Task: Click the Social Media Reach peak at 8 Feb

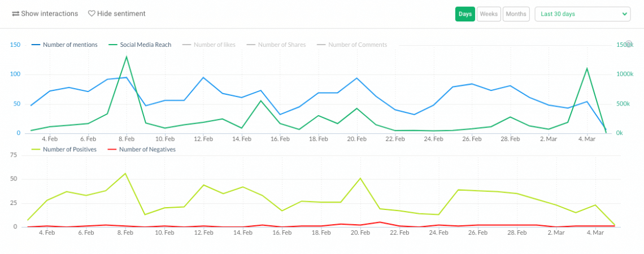Action: click(x=126, y=56)
